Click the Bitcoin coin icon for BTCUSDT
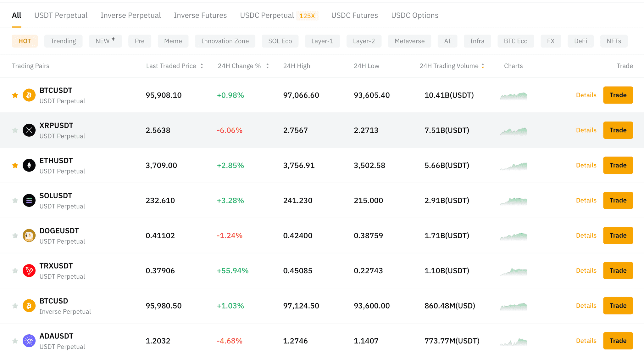644x357 pixels. [29, 95]
